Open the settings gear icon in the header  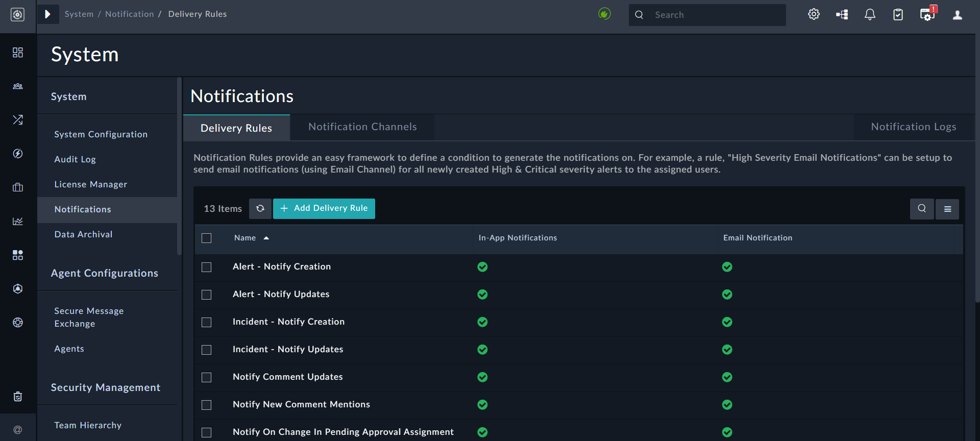tap(814, 14)
